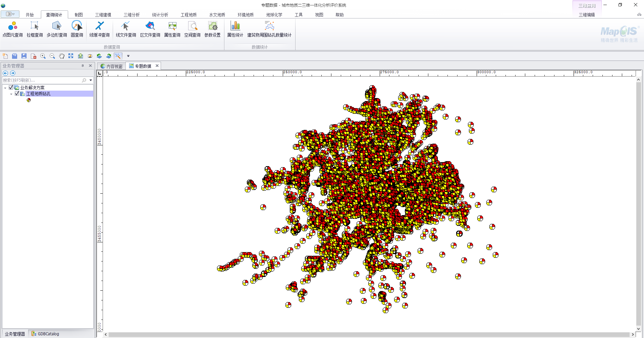This screenshot has width=644, height=338.
Task: Open the 属性查询 attribute query
Action: 172,29
